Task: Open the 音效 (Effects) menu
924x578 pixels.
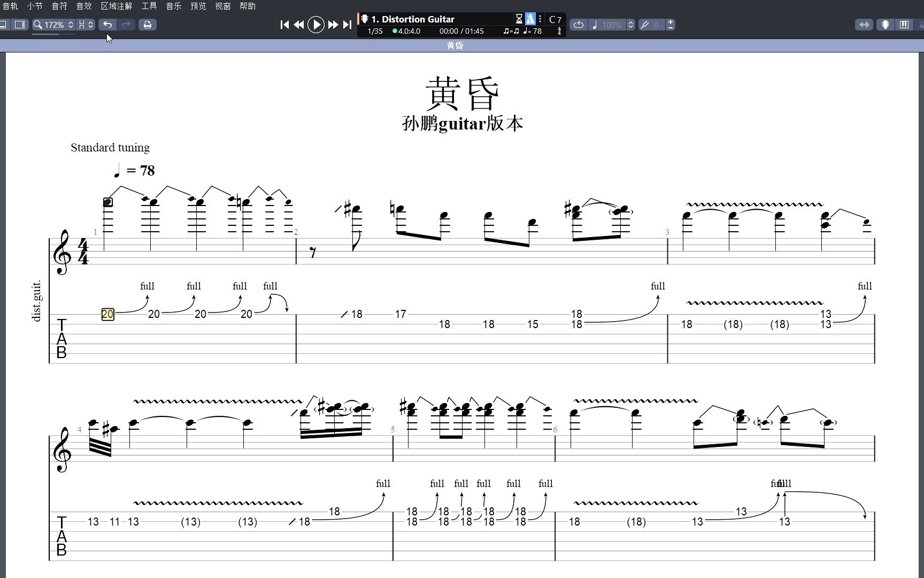Action: click(x=84, y=6)
